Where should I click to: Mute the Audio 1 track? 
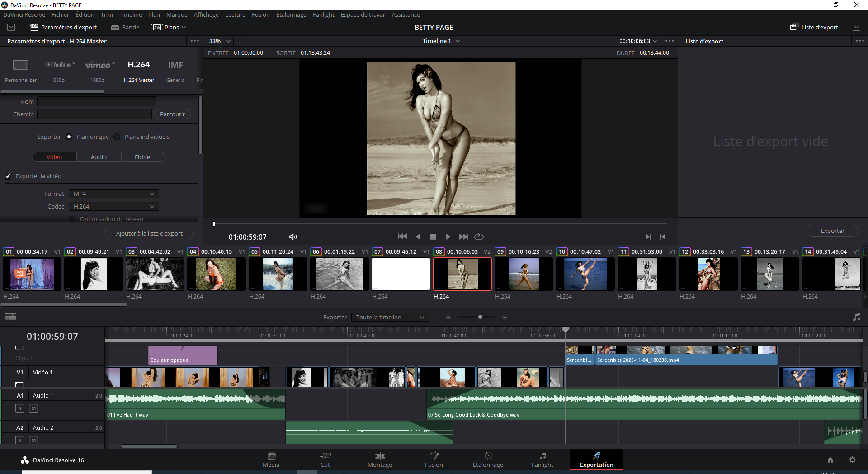point(33,408)
